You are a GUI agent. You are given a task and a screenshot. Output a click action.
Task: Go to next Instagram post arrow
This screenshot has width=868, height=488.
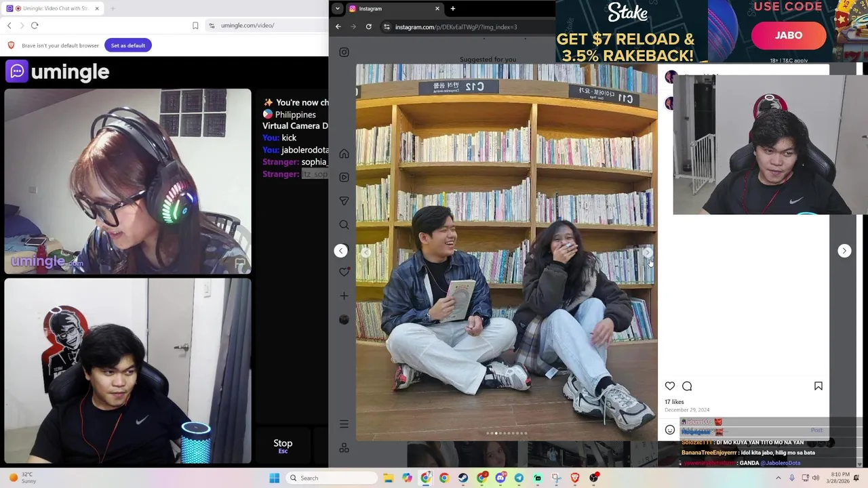tap(844, 251)
